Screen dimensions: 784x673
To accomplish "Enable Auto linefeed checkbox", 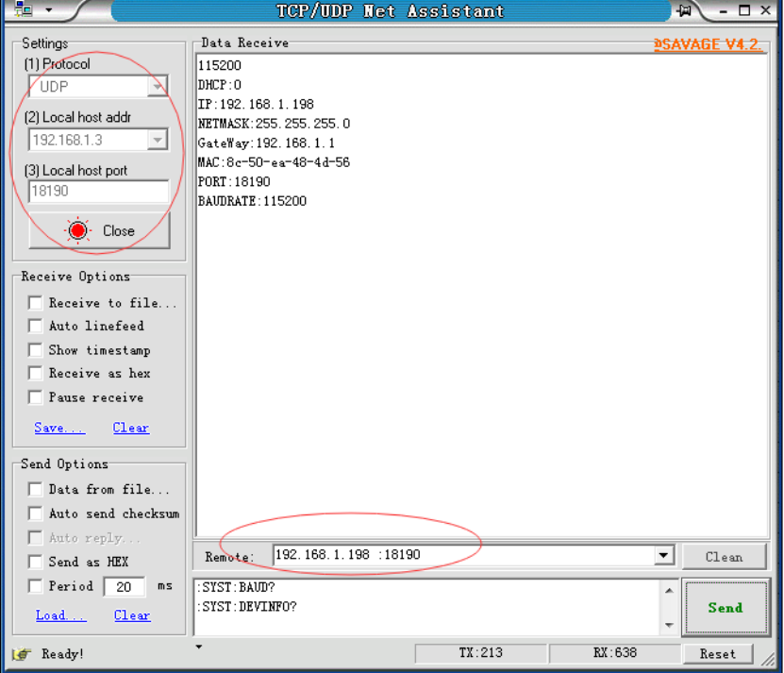I will pos(36,327).
